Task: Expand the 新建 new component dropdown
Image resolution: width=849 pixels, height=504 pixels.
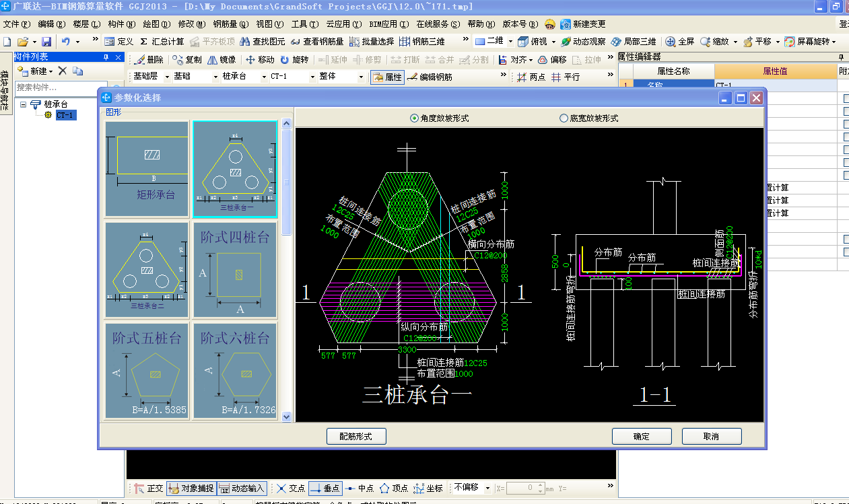Action: click(x=50, y=71)
